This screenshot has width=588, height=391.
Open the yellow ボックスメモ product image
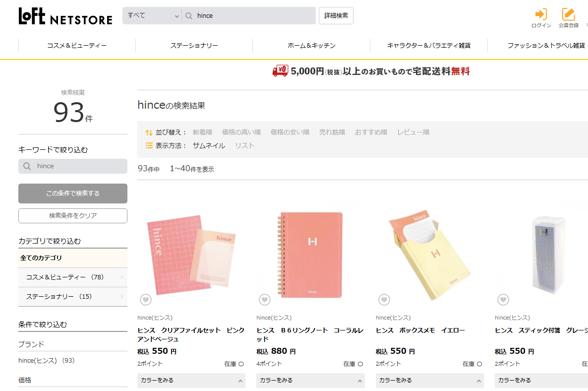click(x=430, y=255)
